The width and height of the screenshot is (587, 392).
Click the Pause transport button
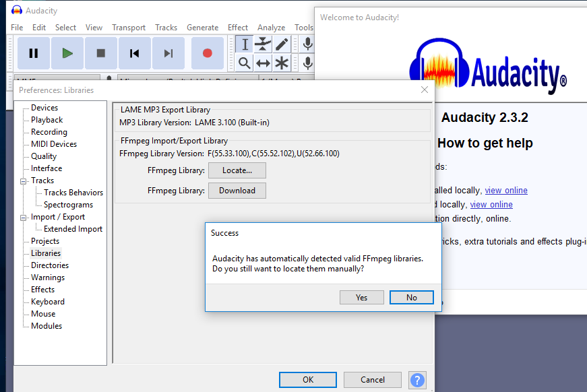[x=33, y=53]
